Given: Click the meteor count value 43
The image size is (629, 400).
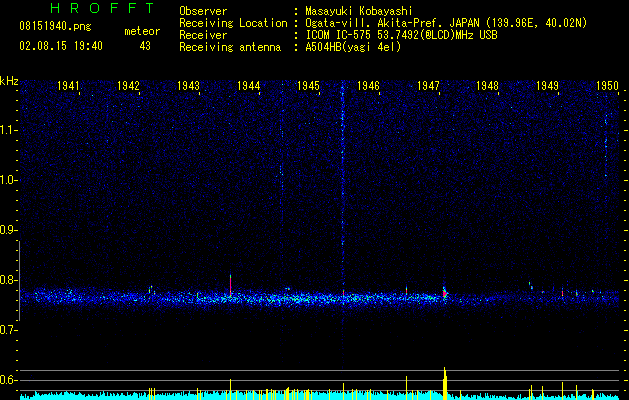Looking at the screenshot, I should [x=145, y=46].
